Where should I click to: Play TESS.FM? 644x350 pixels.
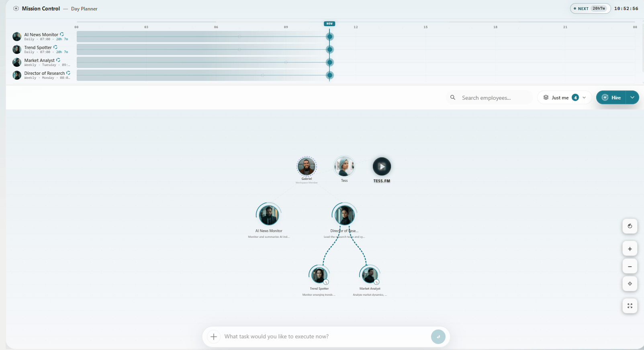coord(382,166)
